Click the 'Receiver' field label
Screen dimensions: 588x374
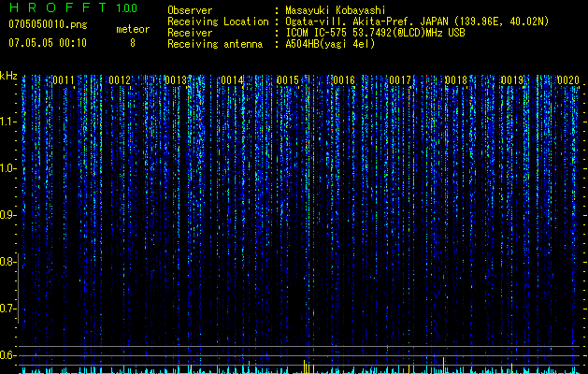tap(190, 33)
